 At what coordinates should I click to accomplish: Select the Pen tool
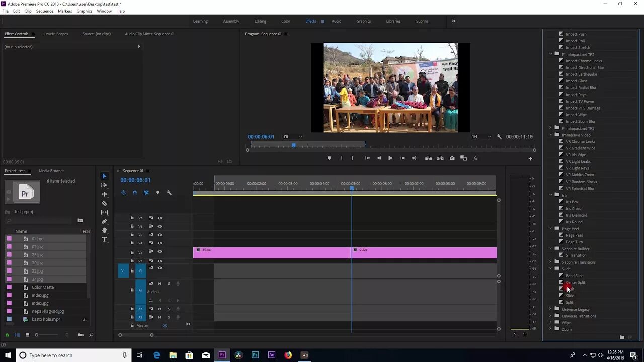tap(104, 221)
